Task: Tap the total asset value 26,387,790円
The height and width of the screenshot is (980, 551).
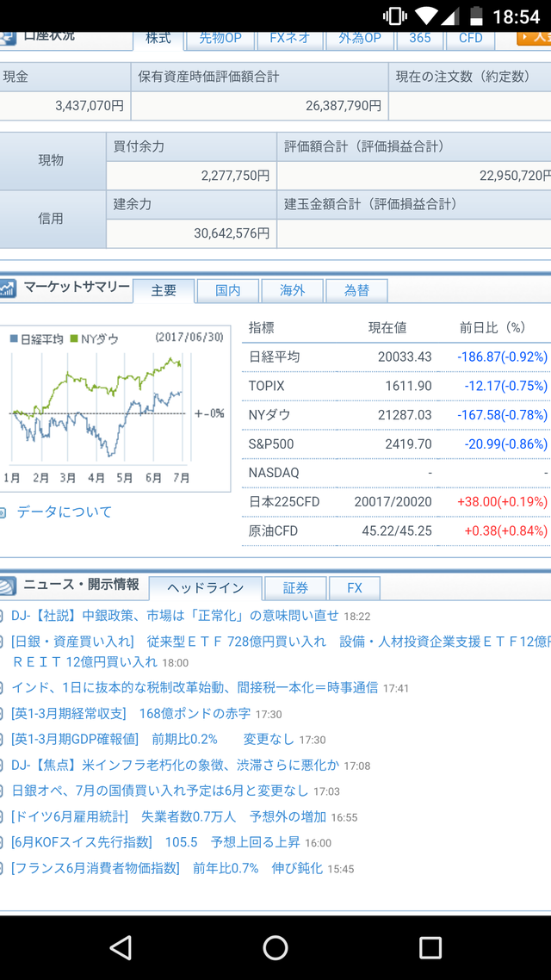Action: pos(344,106)
